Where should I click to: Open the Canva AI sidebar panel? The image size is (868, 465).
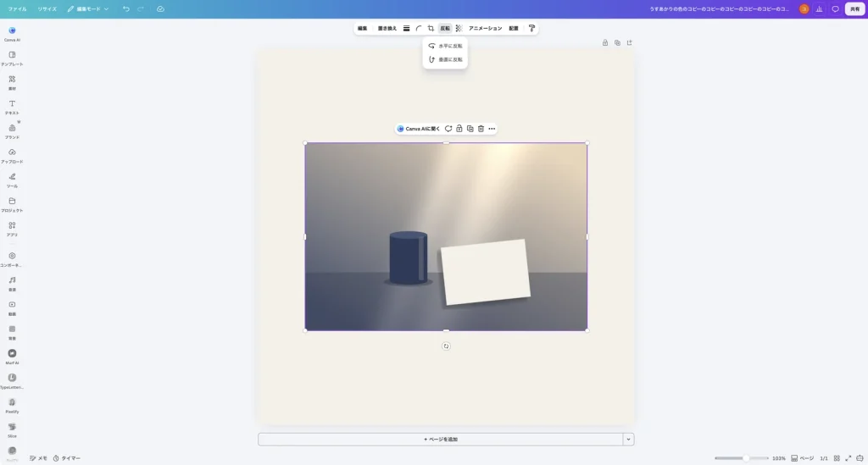pyautogui.click(x=12, y=34)
